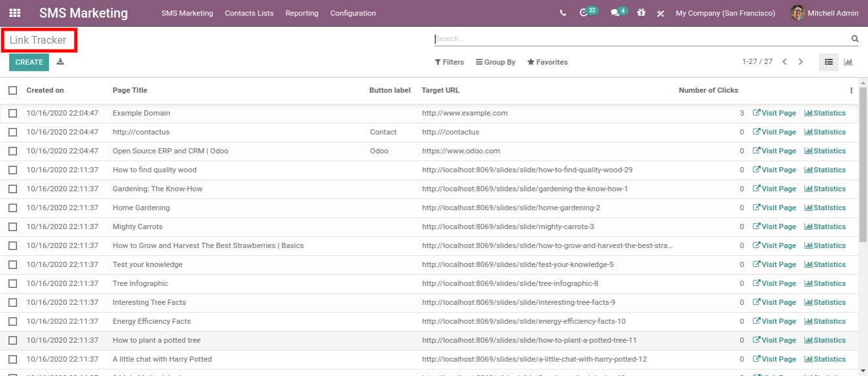Screen dimensions: 868x376
Task: Expand the Group By dropdown
Action: point(495,62)
